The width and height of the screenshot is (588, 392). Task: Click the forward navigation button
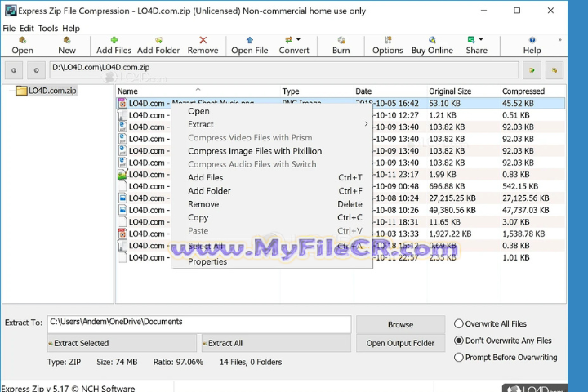click(36, 70)
